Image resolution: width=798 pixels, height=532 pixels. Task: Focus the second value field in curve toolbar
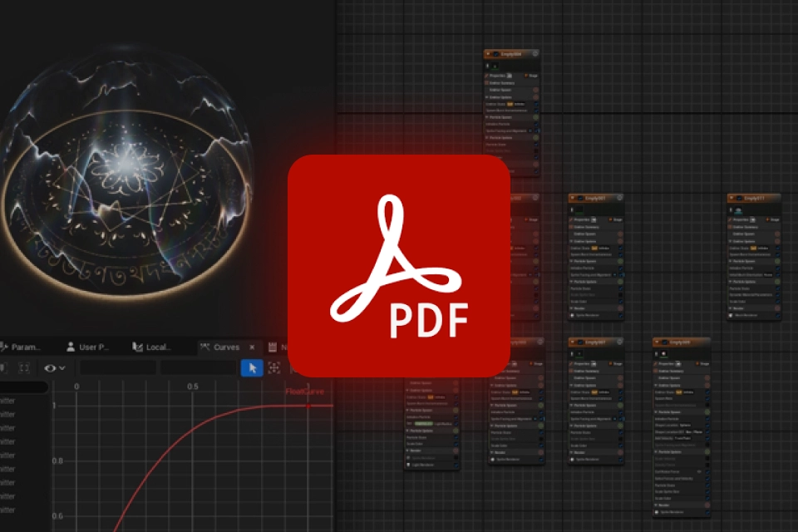(x=198, y=367)
